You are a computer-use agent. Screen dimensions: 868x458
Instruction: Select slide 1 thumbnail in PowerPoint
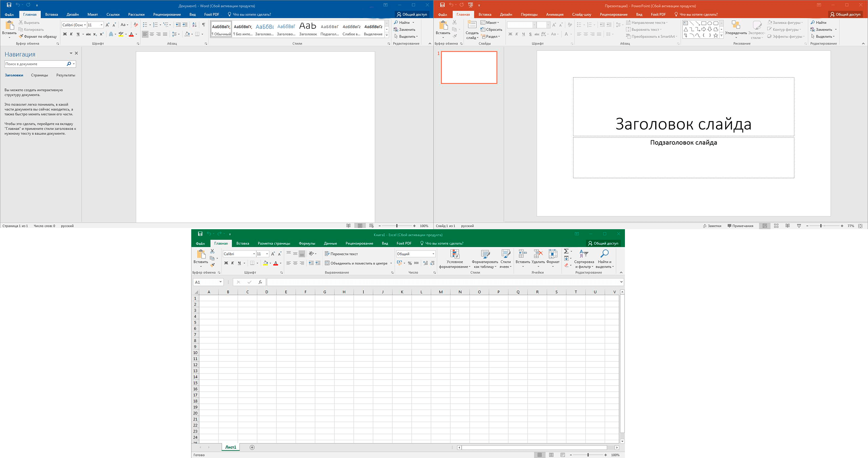pos(469,67)
